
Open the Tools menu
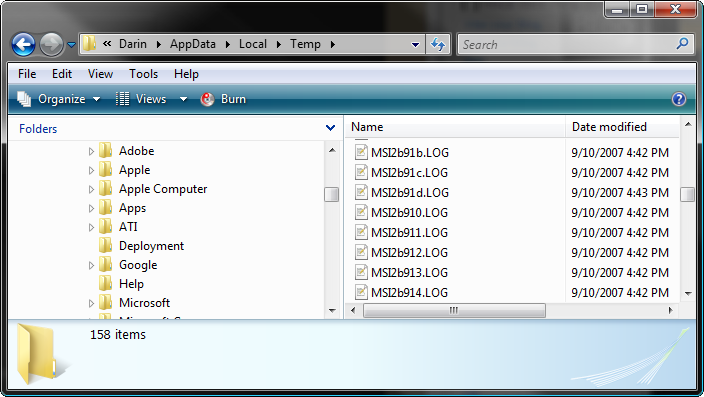click(x=144, y=74)
